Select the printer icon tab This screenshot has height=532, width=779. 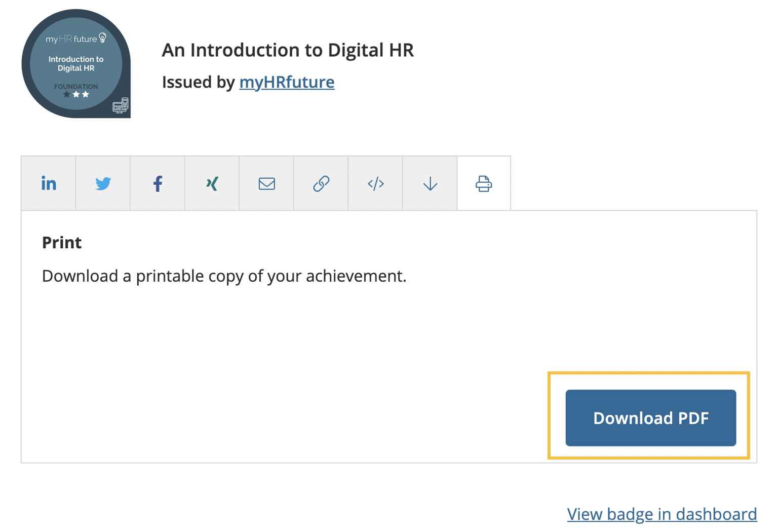pos(484,183)
